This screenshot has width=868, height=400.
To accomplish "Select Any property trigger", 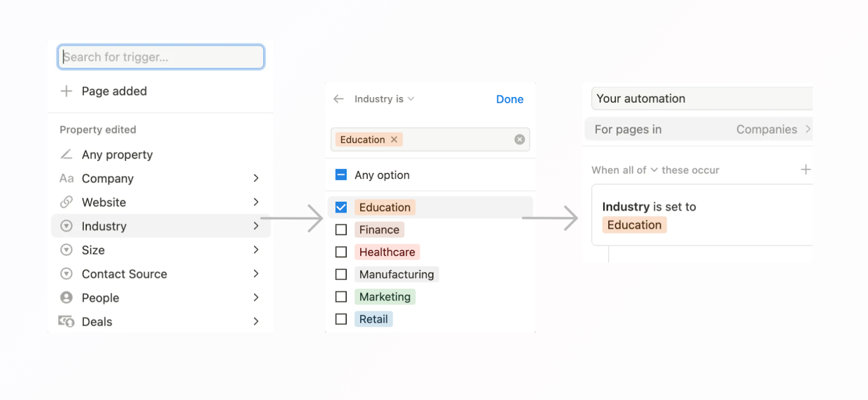I will (161, 155).
